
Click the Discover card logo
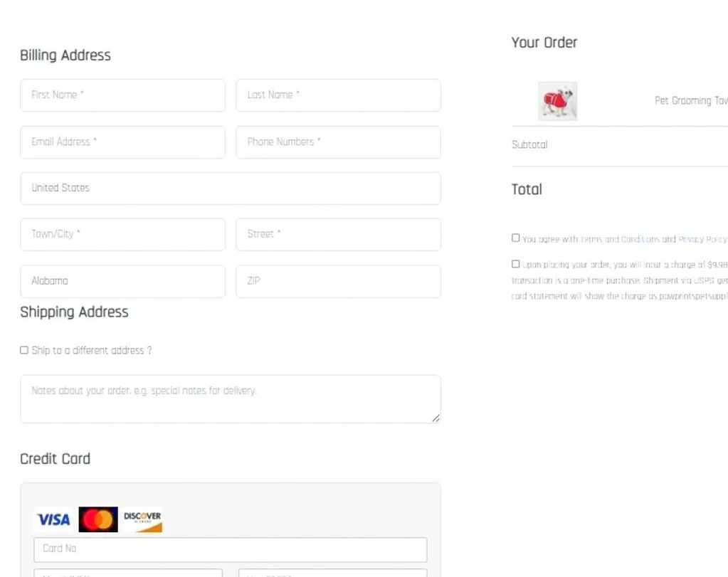click(142, 520)
